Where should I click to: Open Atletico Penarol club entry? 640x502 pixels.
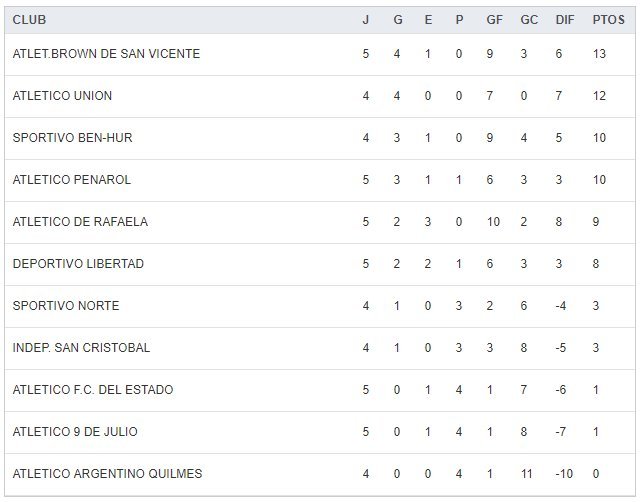pos(72,180)
